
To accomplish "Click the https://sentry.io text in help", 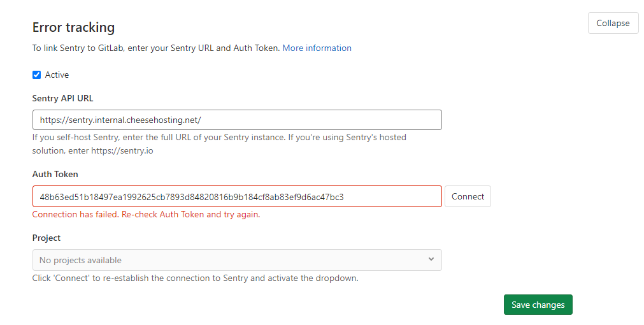I will tap(122, 151).
